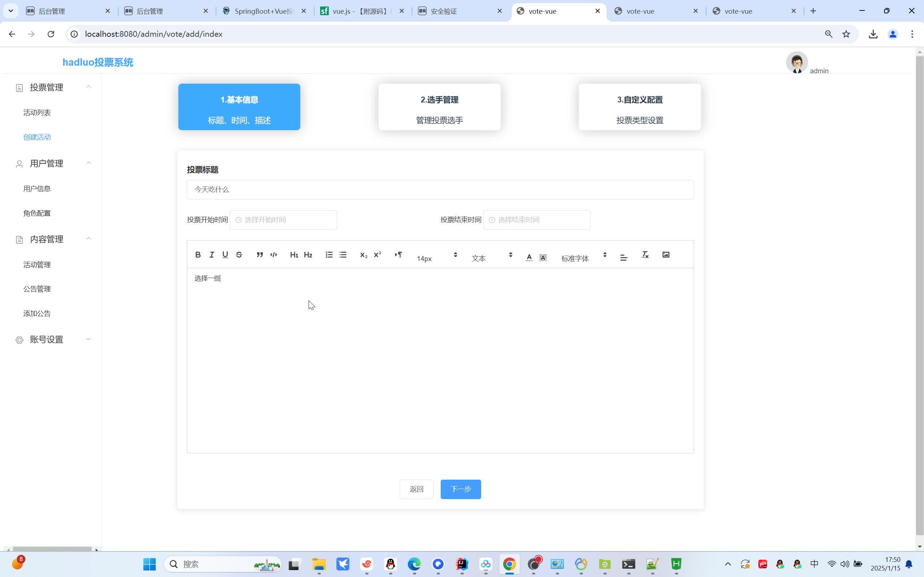Click the 下一步 button
This screenshot has width=924, height=577.
[460, 489]
